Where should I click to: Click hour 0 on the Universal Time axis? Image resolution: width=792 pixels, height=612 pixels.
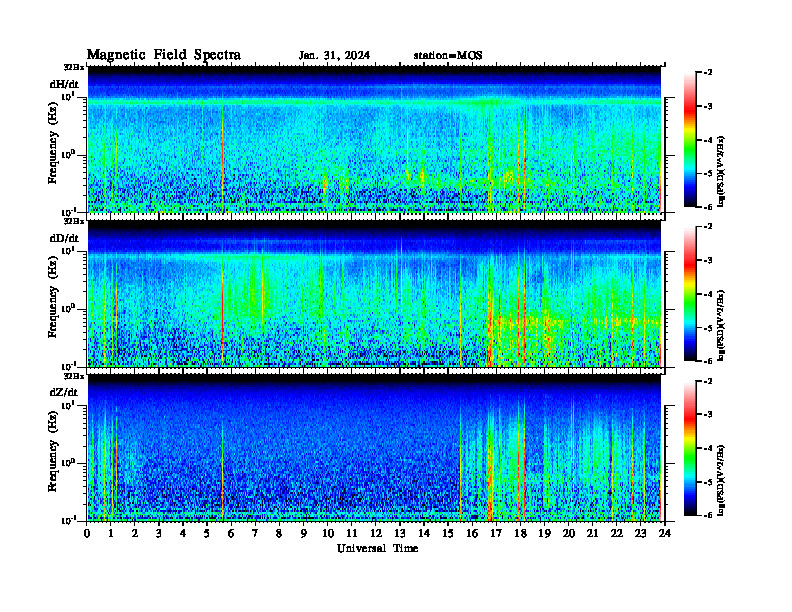point(87,534)
